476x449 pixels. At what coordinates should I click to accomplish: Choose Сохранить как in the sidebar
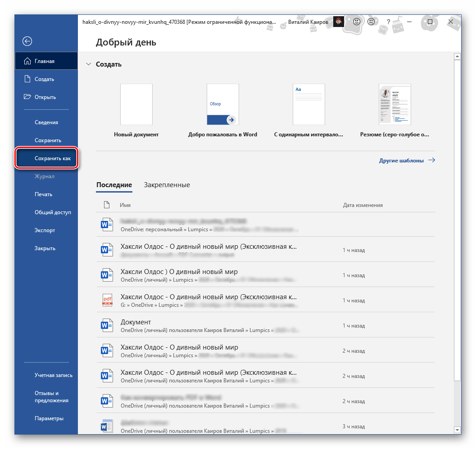(46, 158)
